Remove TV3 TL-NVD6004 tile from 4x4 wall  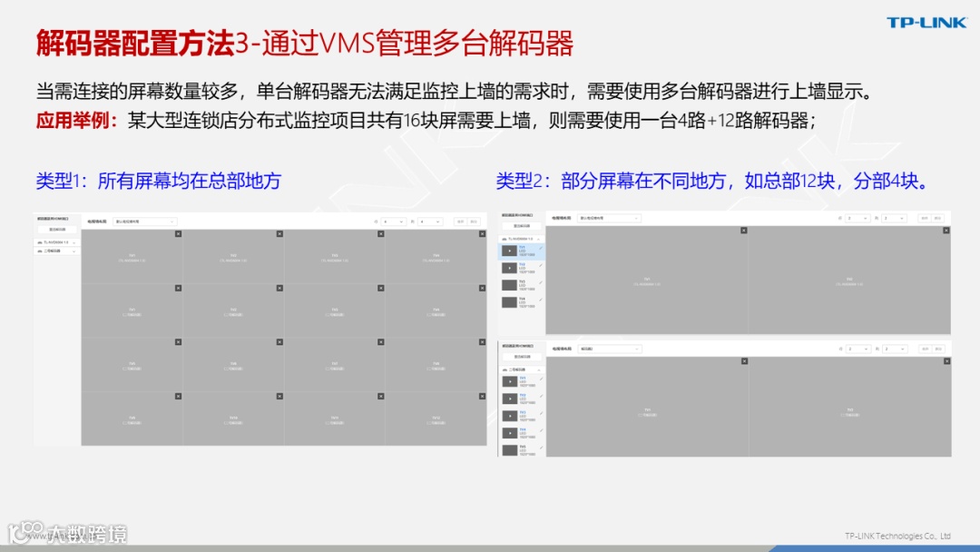[x=380, y=234]
